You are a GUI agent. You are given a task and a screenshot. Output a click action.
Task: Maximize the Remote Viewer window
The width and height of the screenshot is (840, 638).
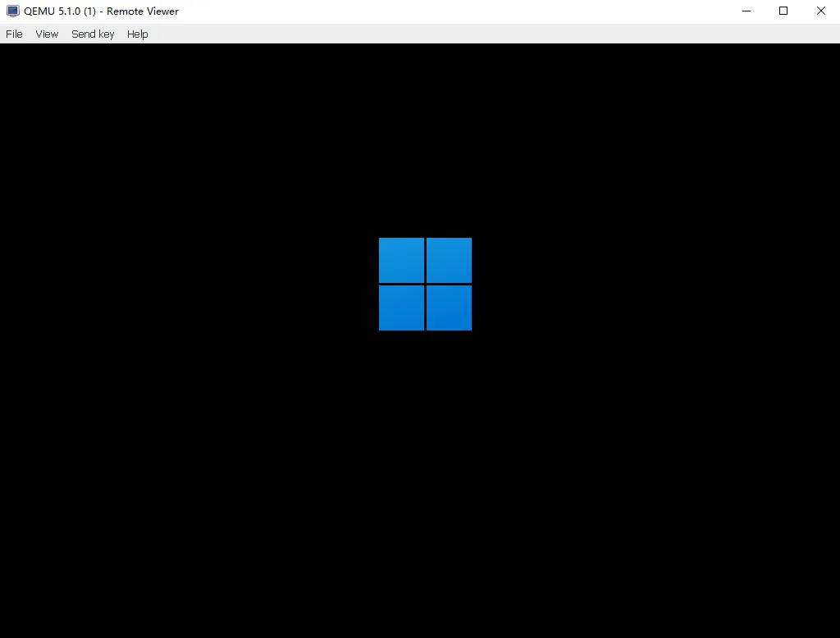[783, 11]
